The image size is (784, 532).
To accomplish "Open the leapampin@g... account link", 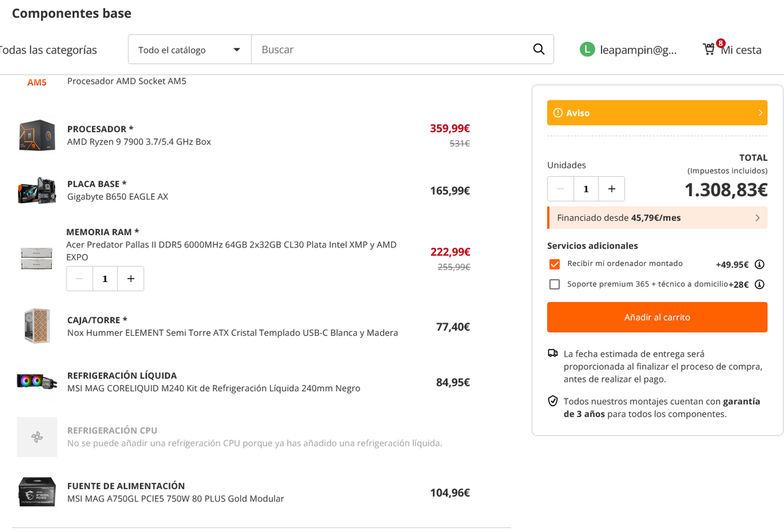I will pyautogui.click(x=638, y=50).
